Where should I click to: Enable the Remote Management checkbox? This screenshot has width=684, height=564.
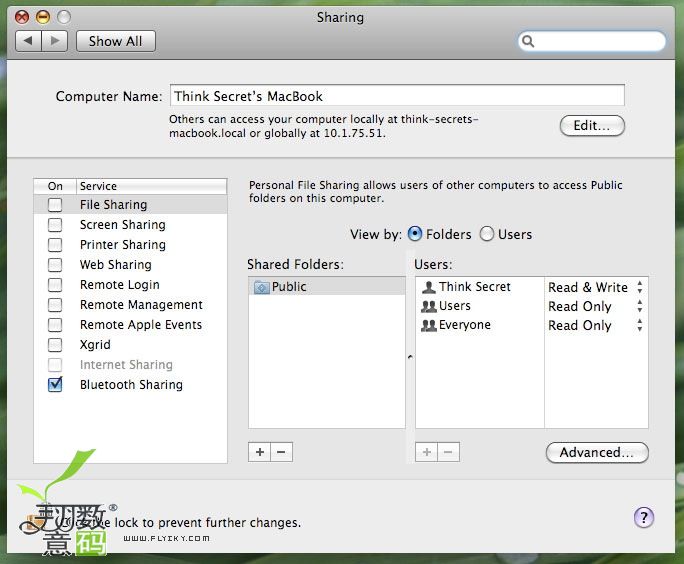(55, 305)
